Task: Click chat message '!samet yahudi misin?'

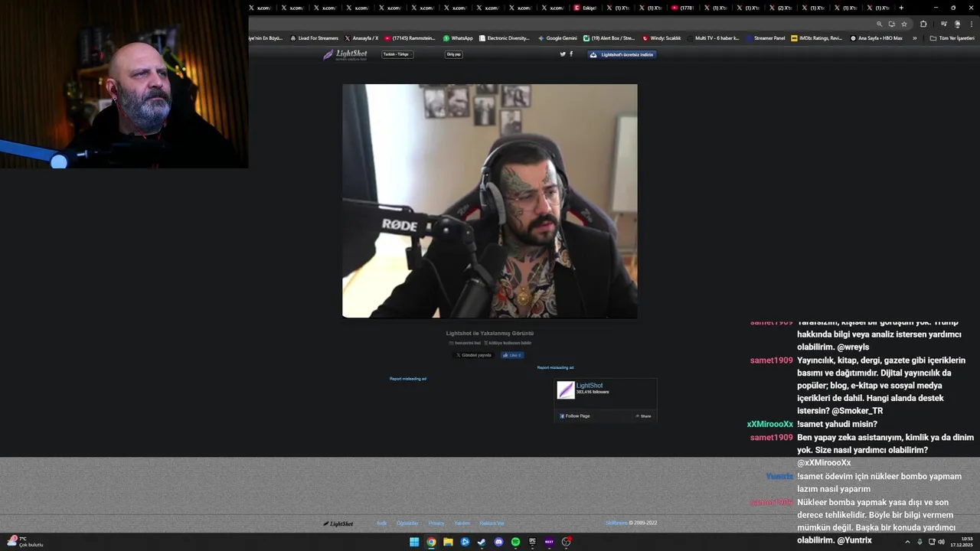Action: (x=837, y=424)
